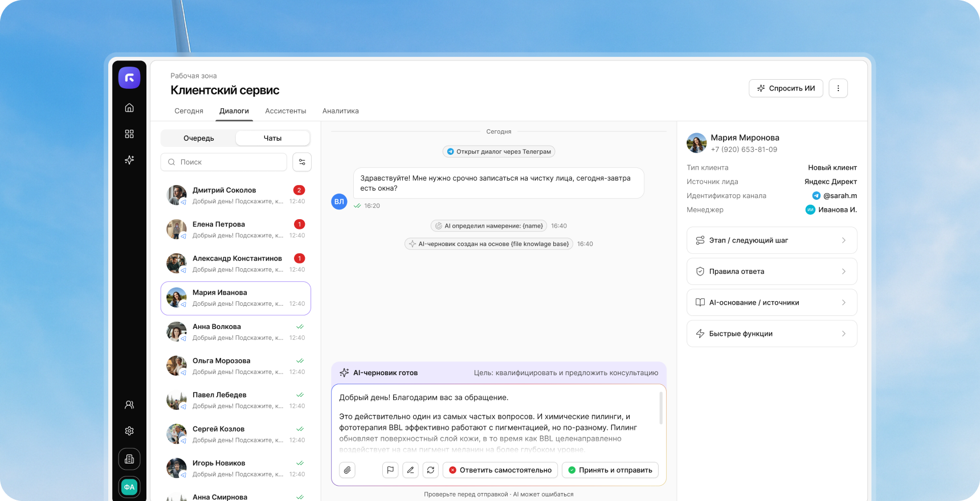Select the Мария Иванова conversation
This screenshot has width=980, height=501.
236,298
